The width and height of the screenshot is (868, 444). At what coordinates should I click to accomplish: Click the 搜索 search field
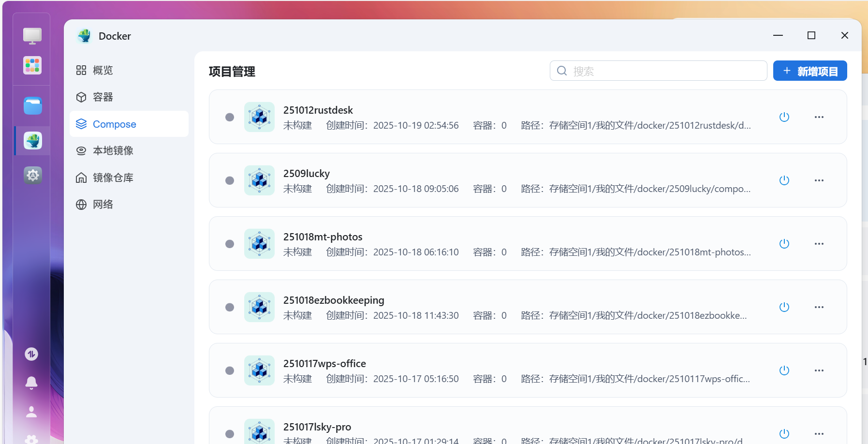click(x=659, y=71)
